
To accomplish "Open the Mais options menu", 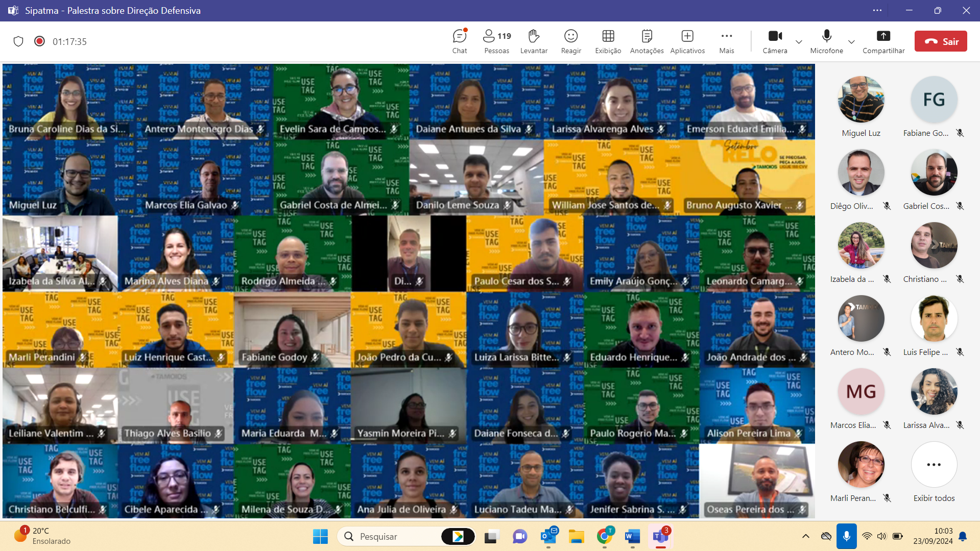I will pos(726,41).
